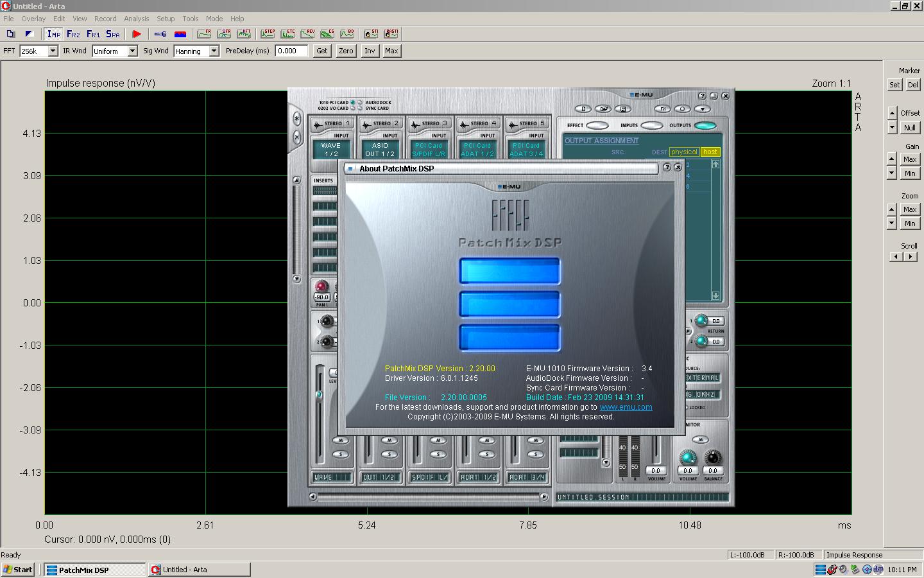
Task: Select the IMP impulse response mode icon
Action: (54, 34)
